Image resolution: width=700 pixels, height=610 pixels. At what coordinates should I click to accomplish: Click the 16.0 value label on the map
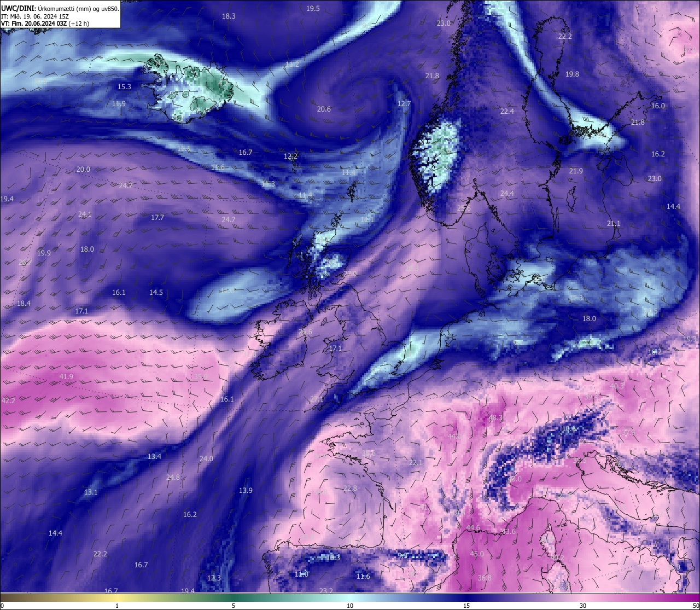(658, 106)
